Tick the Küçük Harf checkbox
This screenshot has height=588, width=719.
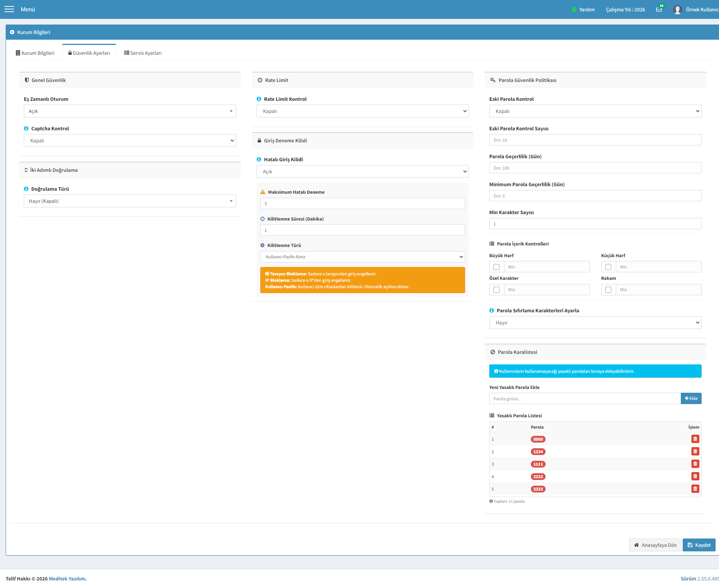pyautogui.click(x=608, y=267)
